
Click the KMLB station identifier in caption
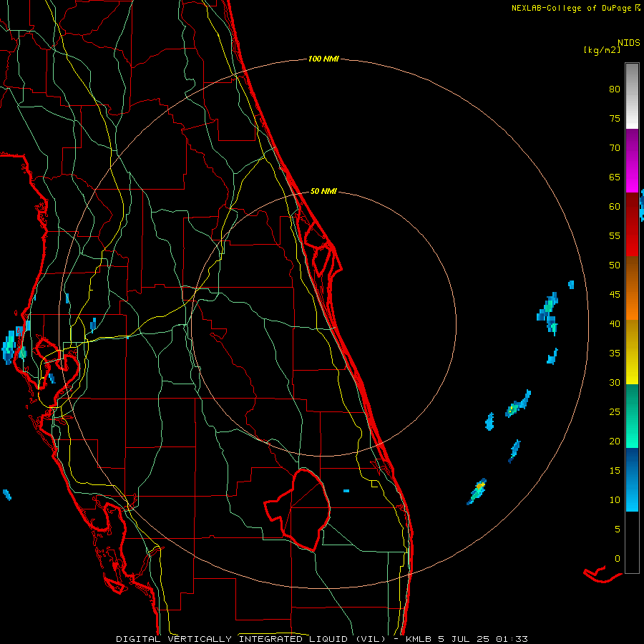click(418, 639)
